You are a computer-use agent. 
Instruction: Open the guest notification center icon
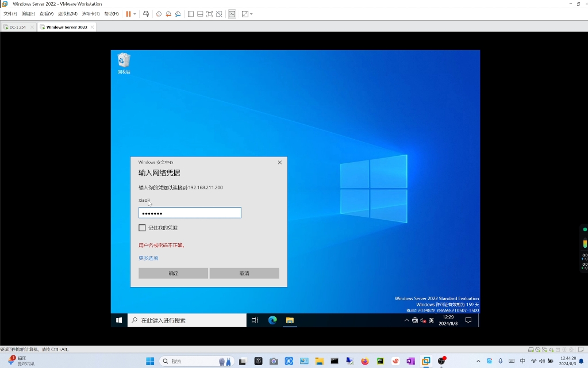point(468,320)
